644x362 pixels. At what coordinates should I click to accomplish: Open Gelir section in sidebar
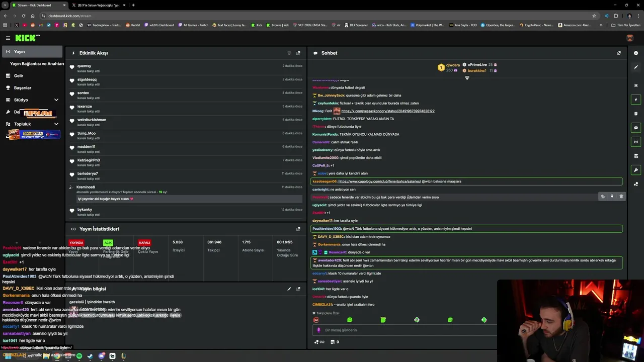pos(32,76)
